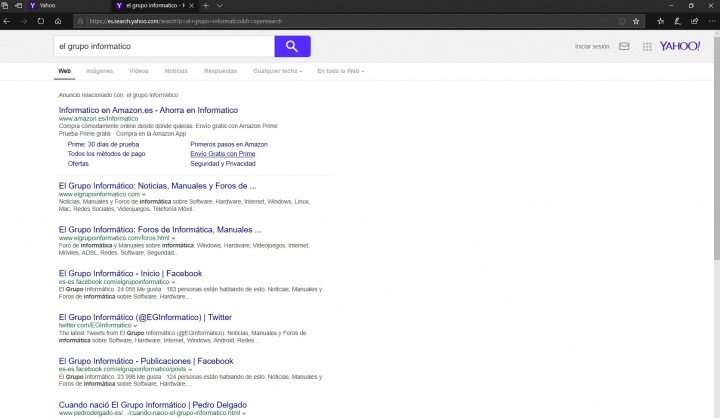
Task: Open 'El Grupo Informático - Inicio | Facebook'
Action: coord(130,273)
